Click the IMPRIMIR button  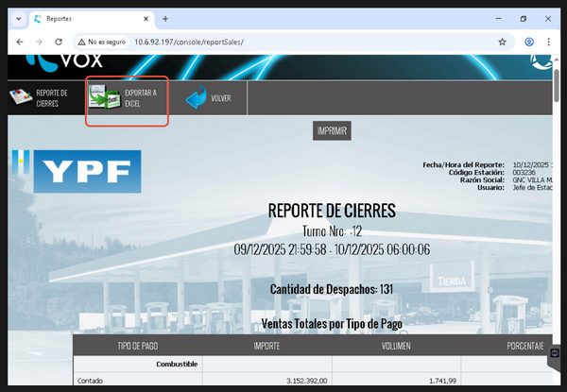click(x=332, y=130)
